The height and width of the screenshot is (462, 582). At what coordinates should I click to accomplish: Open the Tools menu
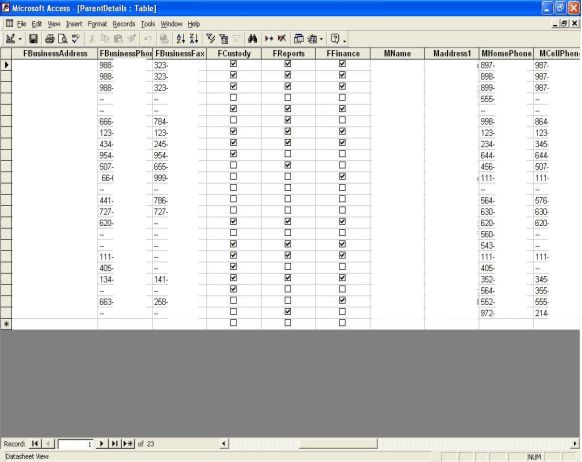pos(148,24)
